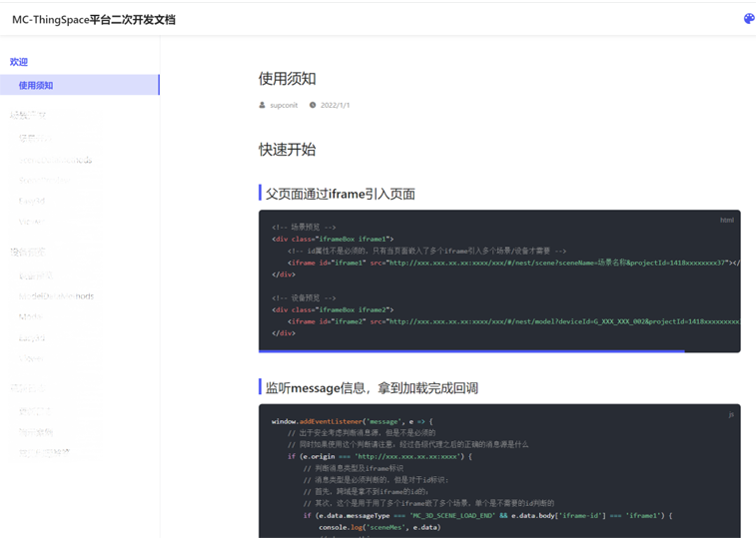Click the console.log('sceneMes') line
This screenshot has height=538, width=756.
379,527
